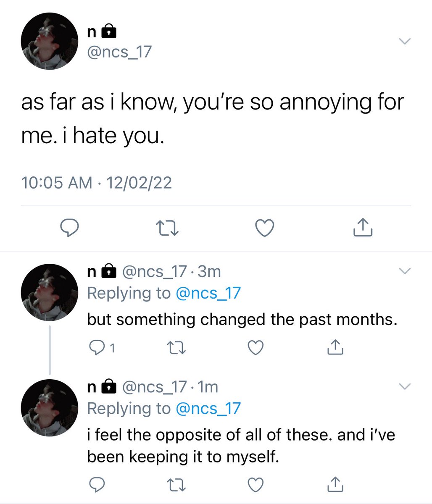Retweet the main tweet by @ncs_17
432x504 pixels.
tap(167, 228)
